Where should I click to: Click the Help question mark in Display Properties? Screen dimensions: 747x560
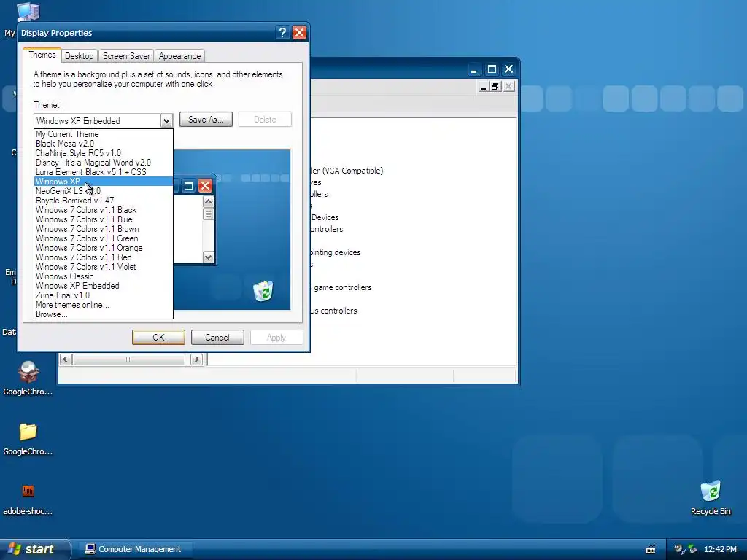click(282, 32)
